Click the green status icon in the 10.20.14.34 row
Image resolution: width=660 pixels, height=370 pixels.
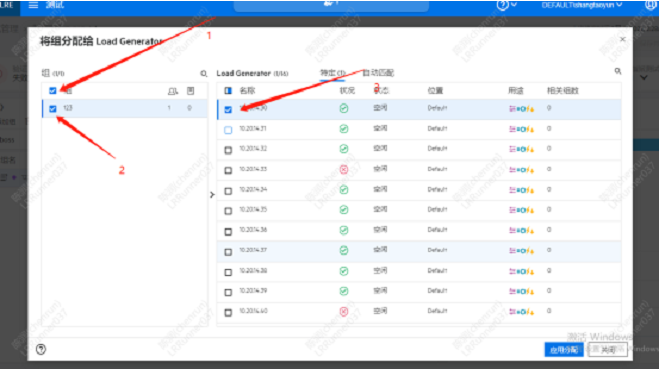344,190
